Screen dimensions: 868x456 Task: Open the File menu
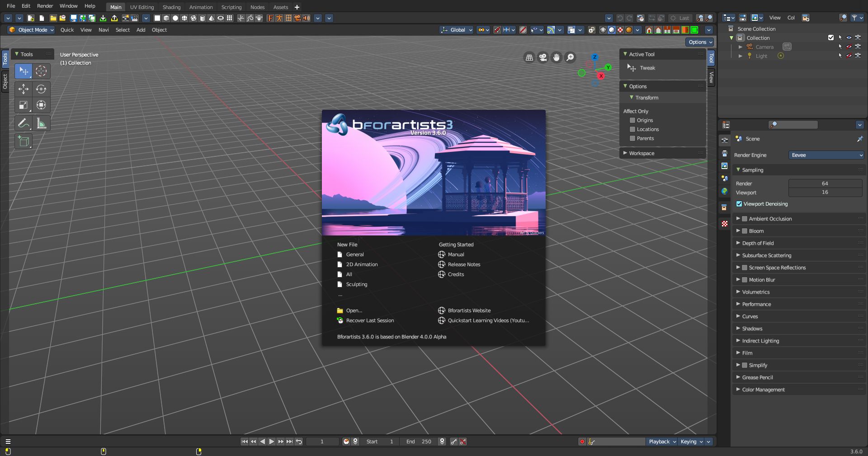(11, 6)
